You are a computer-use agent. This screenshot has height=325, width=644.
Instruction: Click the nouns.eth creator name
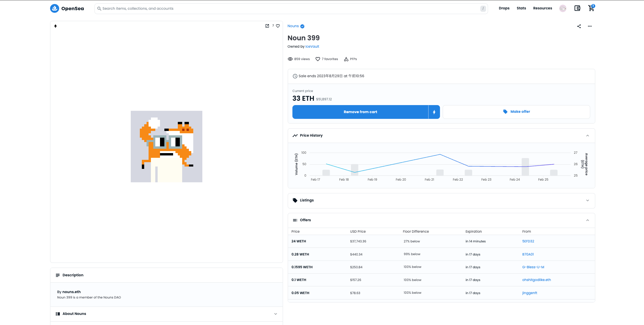72,292
